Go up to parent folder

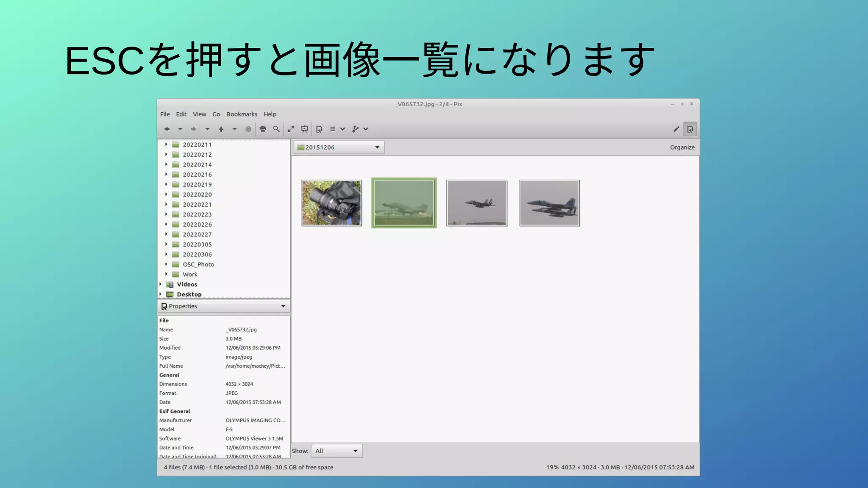coord(221,129)
